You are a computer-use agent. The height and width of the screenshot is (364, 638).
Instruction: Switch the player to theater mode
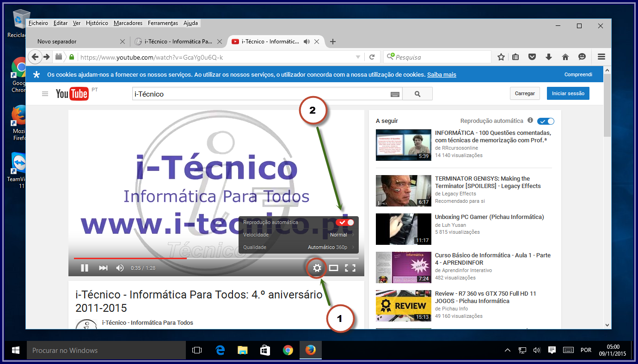(x=334, y=268)
